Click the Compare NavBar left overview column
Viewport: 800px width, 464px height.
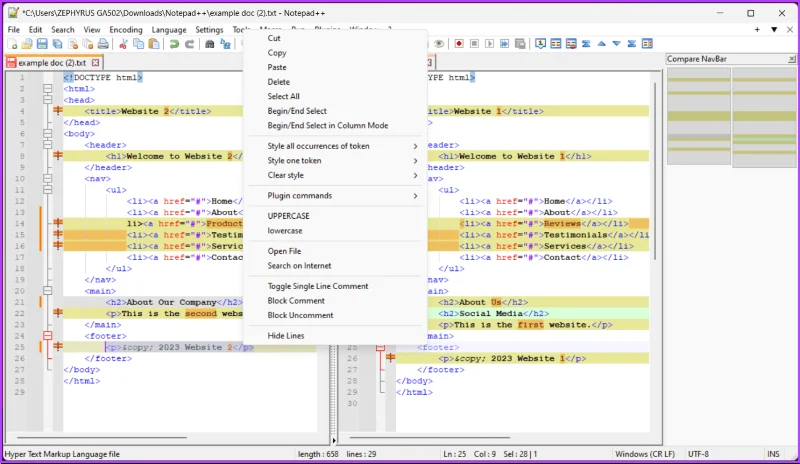point(698,117)
